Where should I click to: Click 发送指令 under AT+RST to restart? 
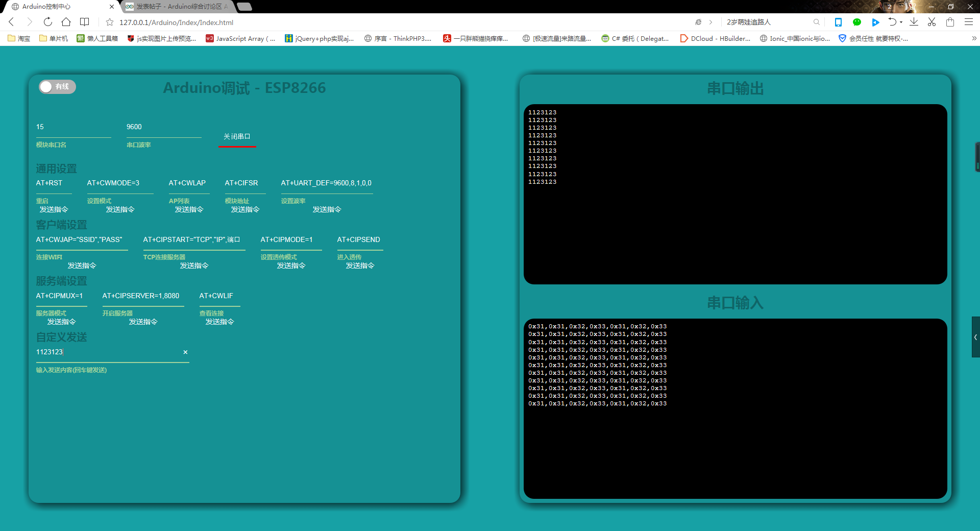pos(53,209)
